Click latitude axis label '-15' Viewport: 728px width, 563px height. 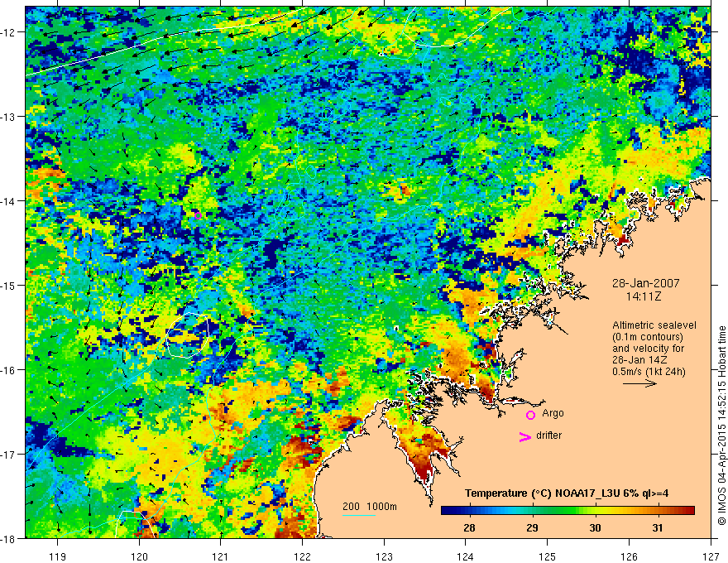coord(9,285)
